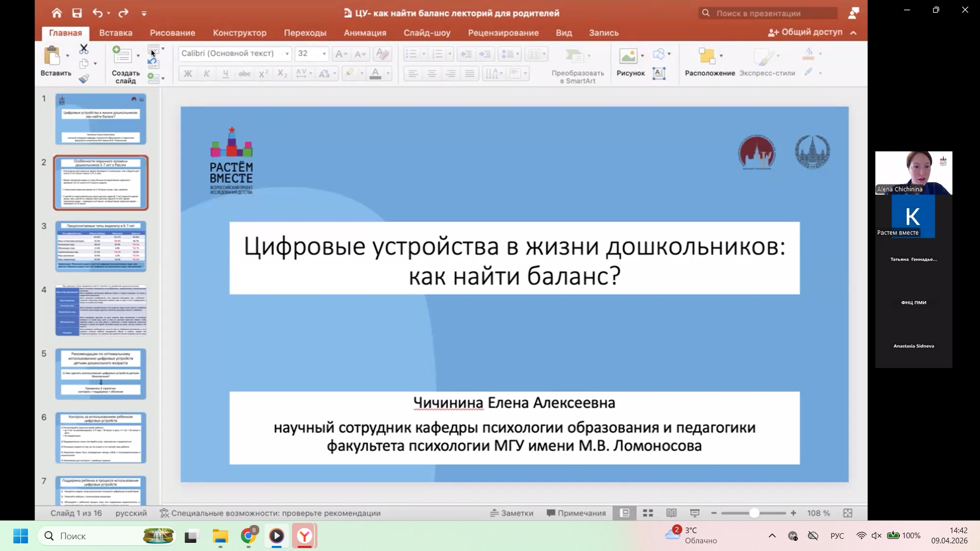Toggle Notes (Заметки) pane
Image resolution: width=980 pixels, height=551 pixels.
[x=511, y=513]
